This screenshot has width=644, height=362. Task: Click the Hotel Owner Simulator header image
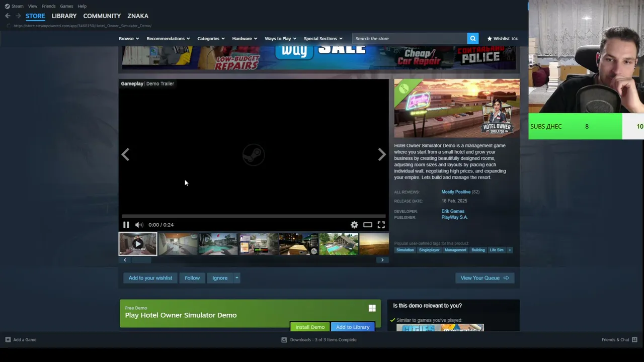point(457,108)
